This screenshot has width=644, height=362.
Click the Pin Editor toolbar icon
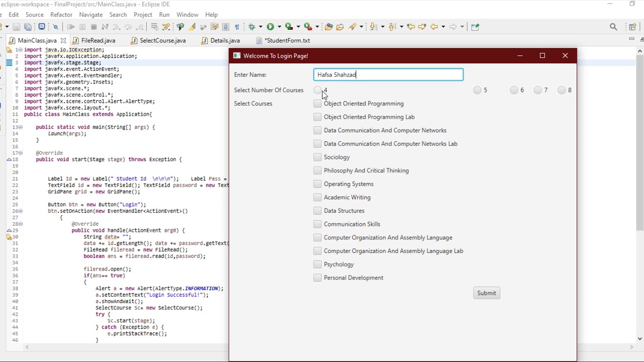475,27
